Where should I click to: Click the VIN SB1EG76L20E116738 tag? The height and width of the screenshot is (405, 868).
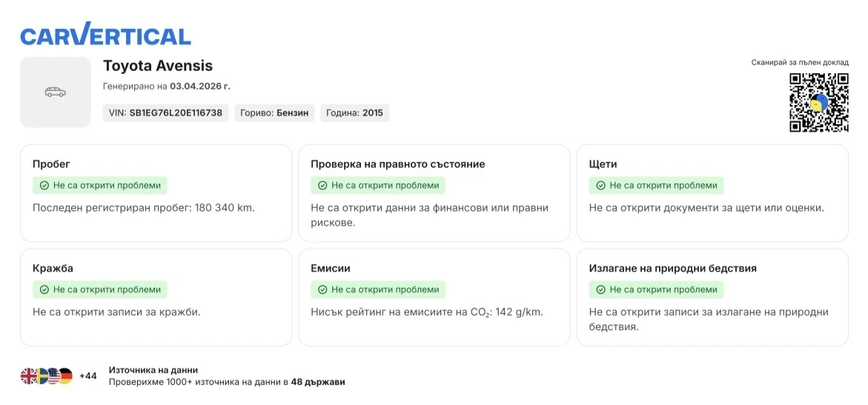[165, 113]
